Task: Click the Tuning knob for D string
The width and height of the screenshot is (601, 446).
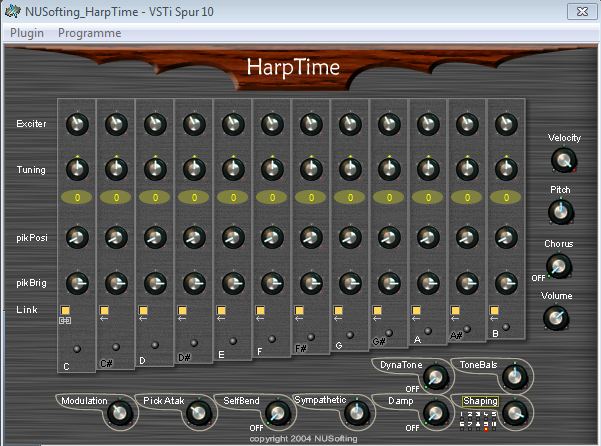Action: [155, 169]
